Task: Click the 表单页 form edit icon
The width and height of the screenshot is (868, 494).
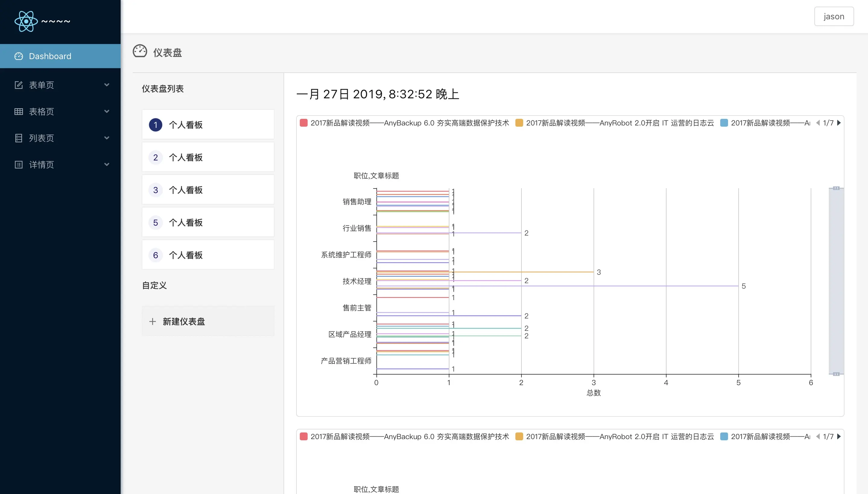Action: (x=19, y=85)
